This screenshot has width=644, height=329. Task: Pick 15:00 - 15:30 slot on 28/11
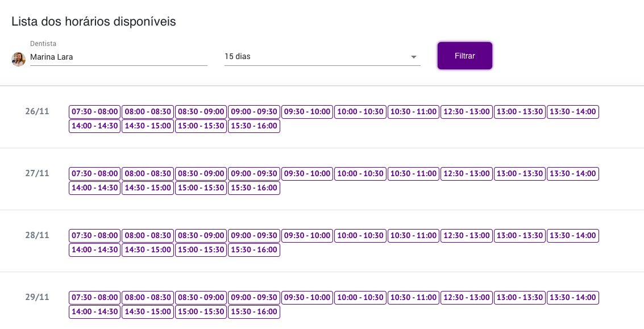tap(201, 250)
